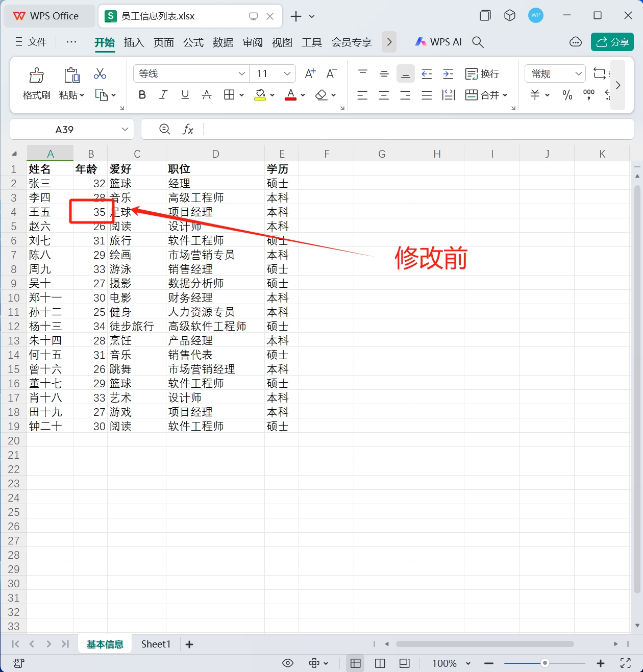Image resolution: width=643 pixels, height=672 pixels.
Task: Select the Sheet1 sheet tab
Action: click(x=156, y=644)
